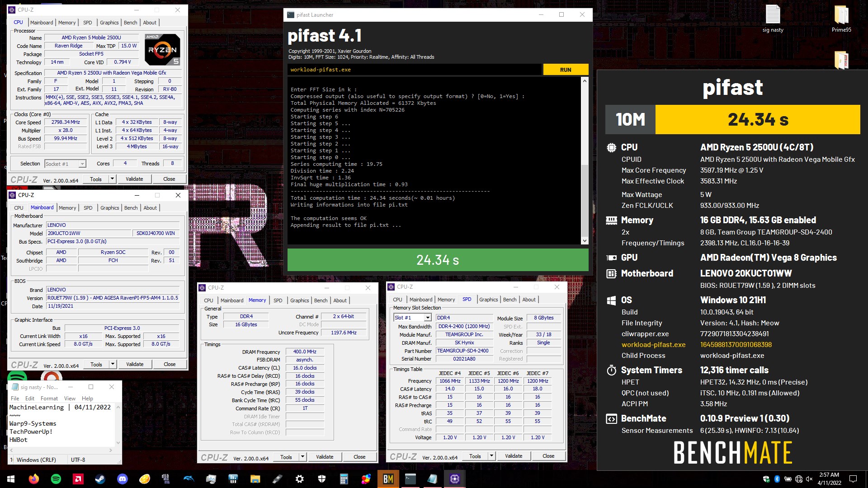
Task: Switch to CPU-Z taskbar icon
Action: point(455,479)
